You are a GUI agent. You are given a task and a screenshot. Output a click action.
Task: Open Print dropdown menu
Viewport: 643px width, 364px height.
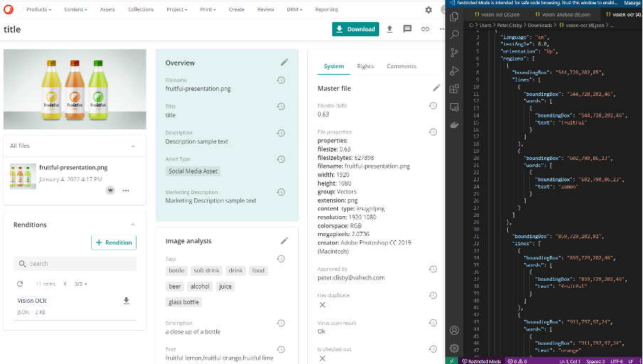coord(208,9)
